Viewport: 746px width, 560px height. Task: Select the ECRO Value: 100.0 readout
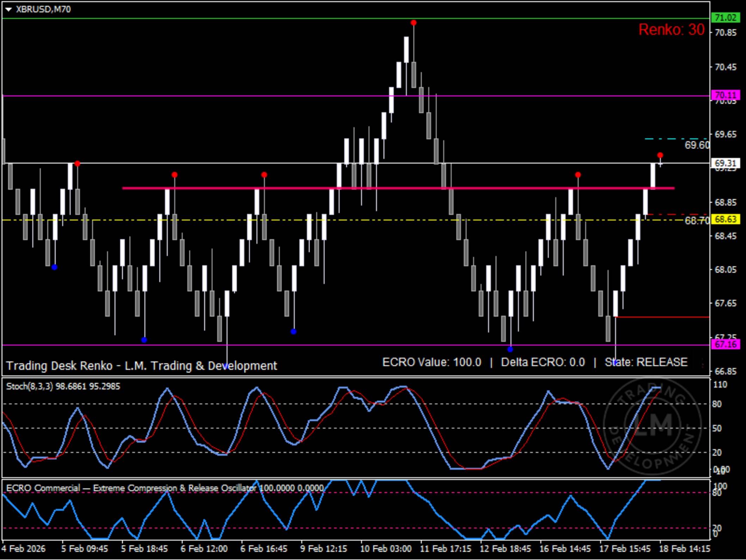coord(432,362)
